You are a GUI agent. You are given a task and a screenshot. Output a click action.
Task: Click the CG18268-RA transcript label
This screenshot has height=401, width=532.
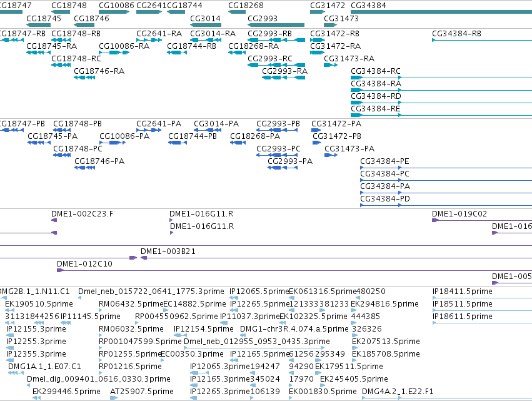point(253,46)
